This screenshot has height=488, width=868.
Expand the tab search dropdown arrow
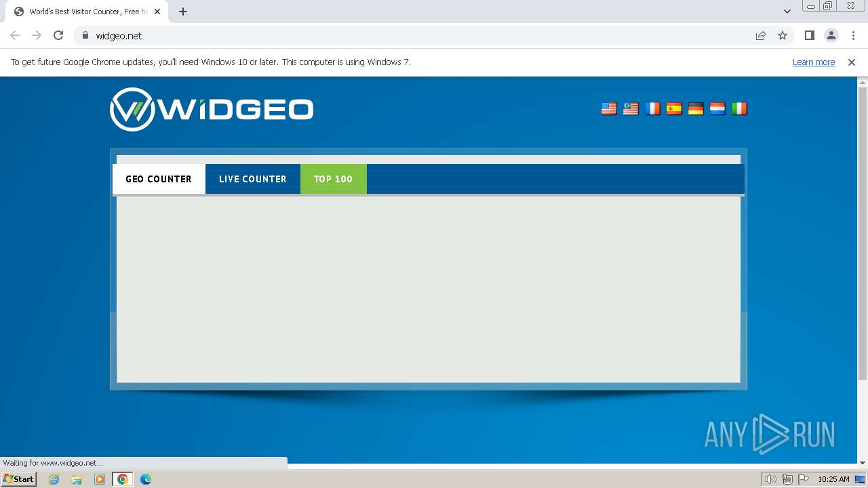[787, 12]
